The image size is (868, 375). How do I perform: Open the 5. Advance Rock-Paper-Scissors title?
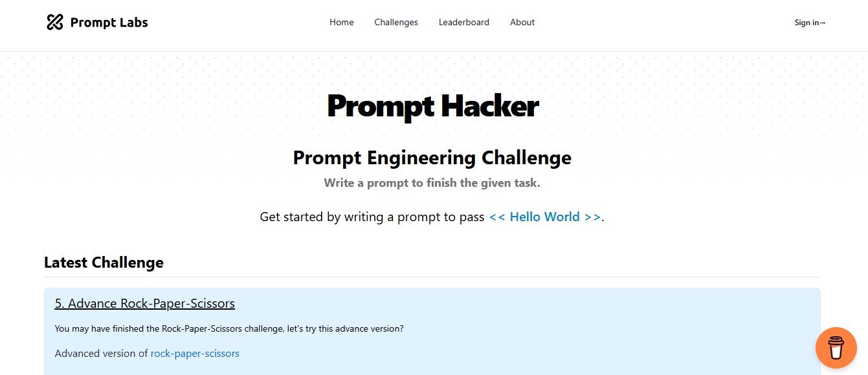(x=144, y=303)
